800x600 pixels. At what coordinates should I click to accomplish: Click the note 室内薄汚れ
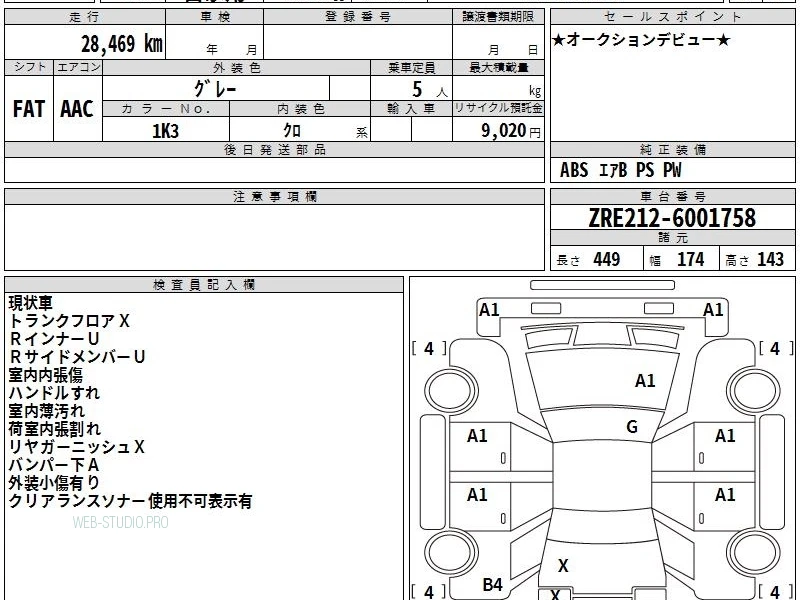click(46, 411)
